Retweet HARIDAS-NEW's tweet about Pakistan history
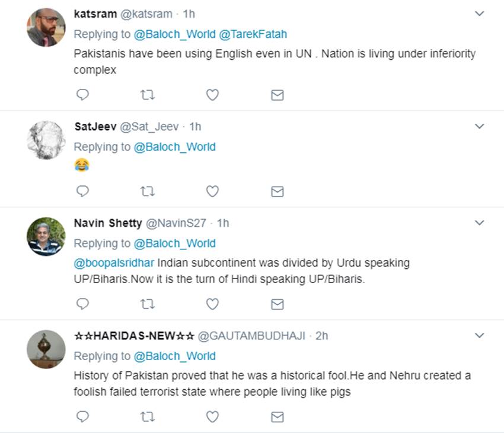This screenshot has width=504, height=433. tap(148, 417)
